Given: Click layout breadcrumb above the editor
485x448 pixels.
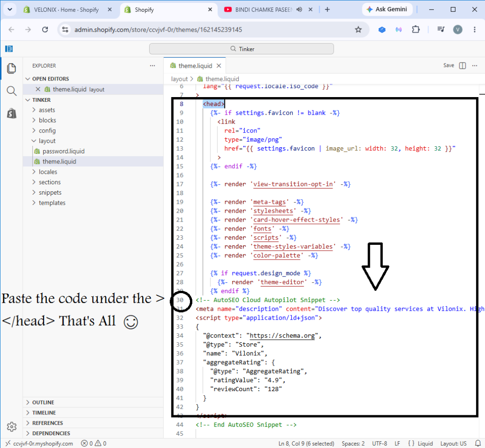Looking at the screenshot, I should [x=179, y=79].
